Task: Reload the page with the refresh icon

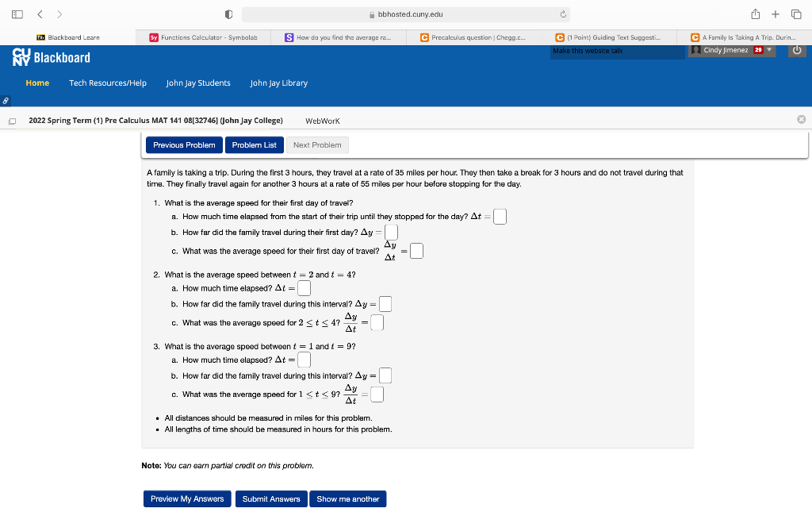Action: pyautogui.click(x=563, y=14)
